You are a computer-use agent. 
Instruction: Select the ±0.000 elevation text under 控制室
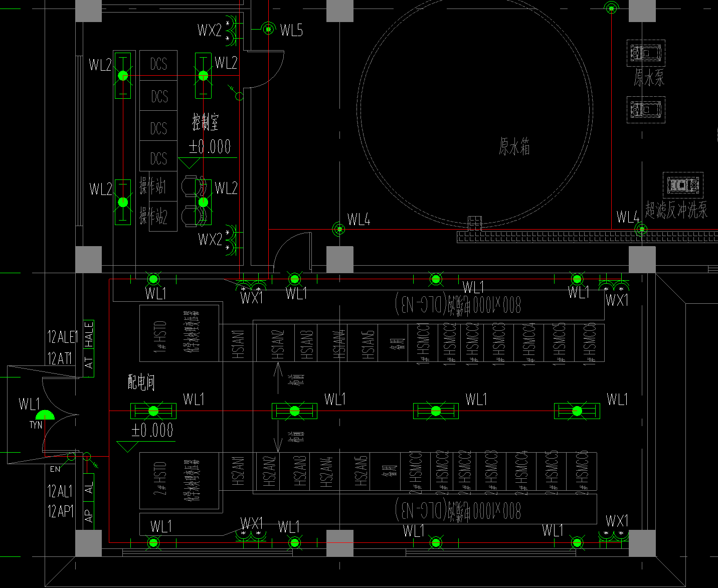click(x=210, y=147)
